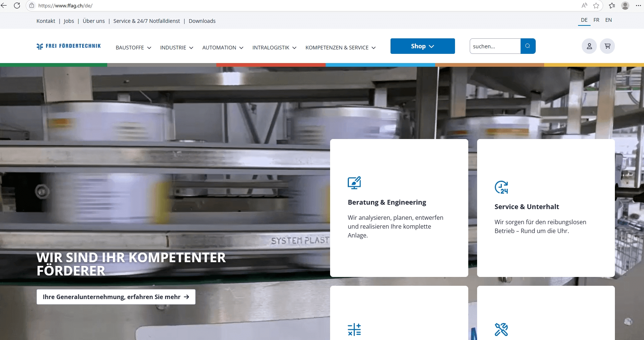Click the Frei Fördertechnik logo
Image resolution: width=644 pixels, height=340 pixels.
coord(69,46)
